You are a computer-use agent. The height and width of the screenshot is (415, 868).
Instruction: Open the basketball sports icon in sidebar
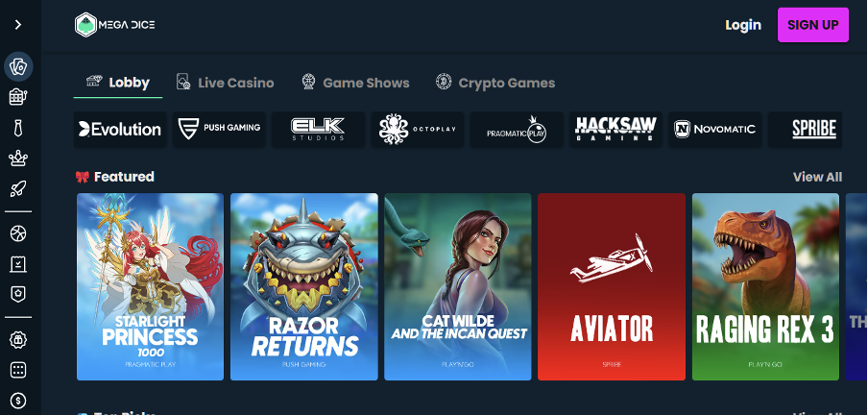(18, 233)
